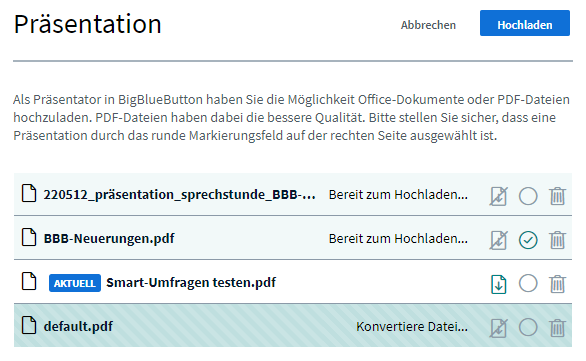Select default.pdf radio button
The width and height of the screenshot is (586, 361).
(528, 327)
